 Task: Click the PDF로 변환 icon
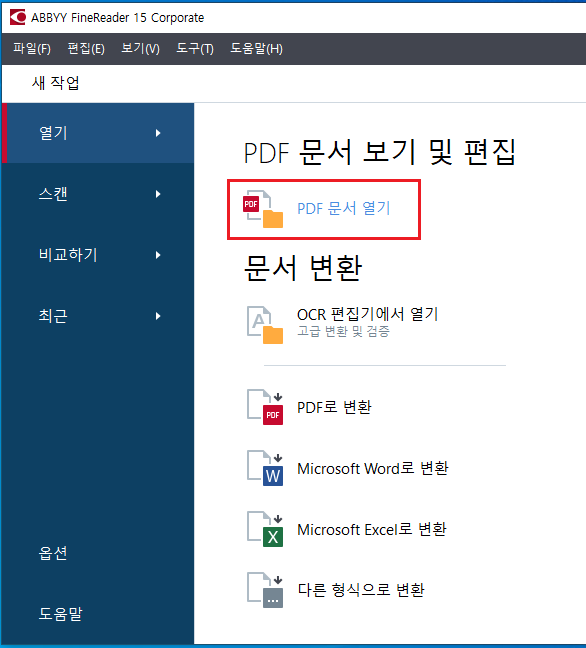[x=265, y=407]
